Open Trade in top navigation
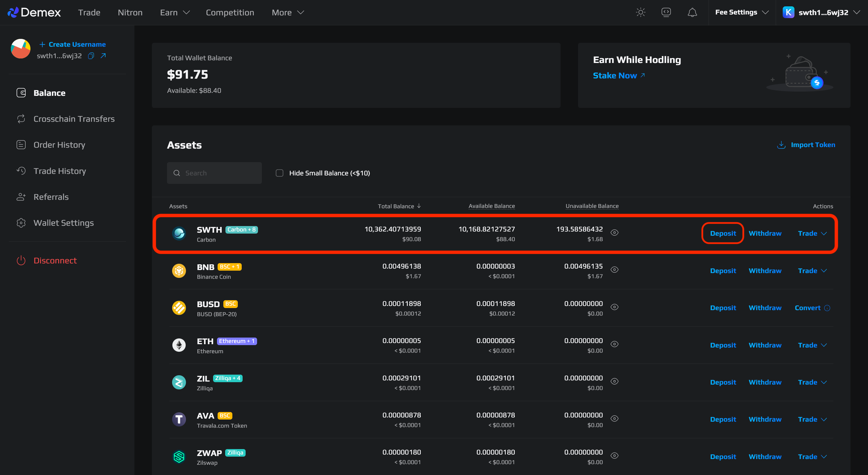This screenshot has width=868, height=475. pyautogui.click(x=89, y=12)
